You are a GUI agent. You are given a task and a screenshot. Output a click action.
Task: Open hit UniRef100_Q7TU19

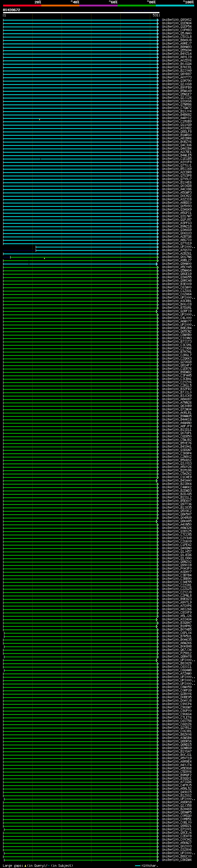[177, 243]
